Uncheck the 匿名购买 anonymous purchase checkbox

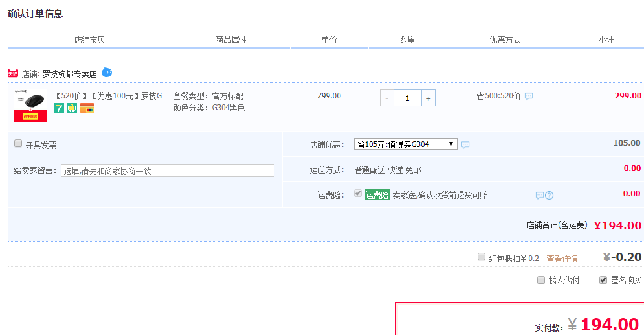click(603, 280)
